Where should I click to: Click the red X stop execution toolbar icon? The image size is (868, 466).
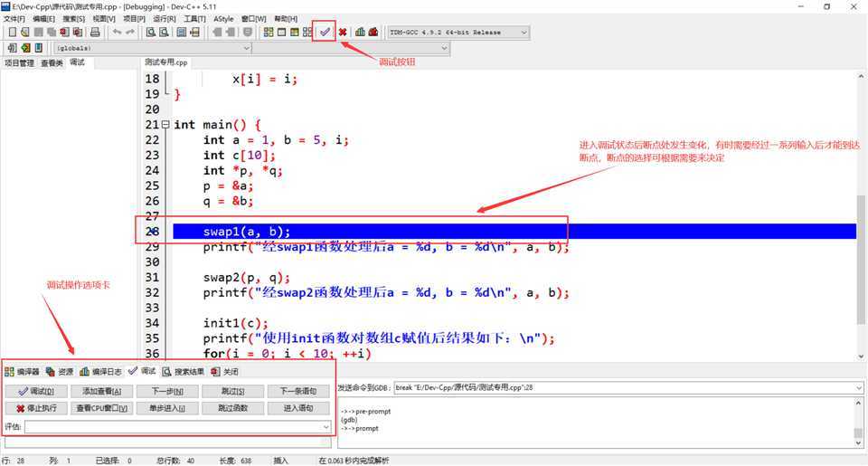pos(343,33)
